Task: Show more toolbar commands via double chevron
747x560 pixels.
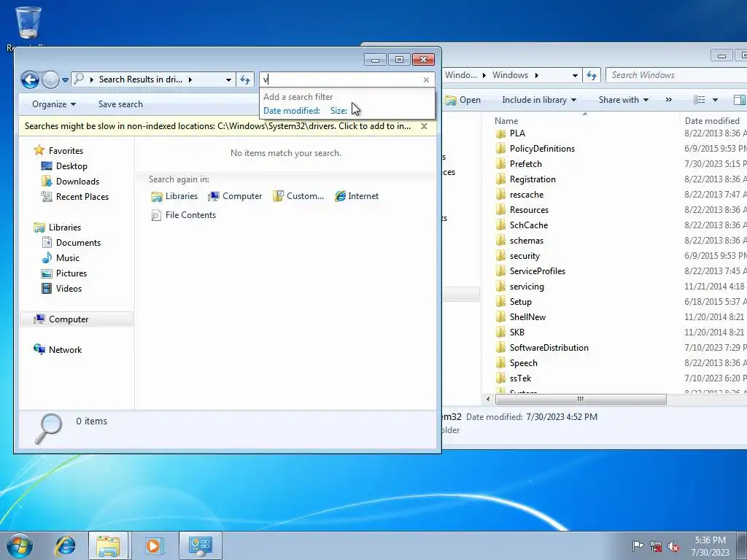Action: click(668, 99)
